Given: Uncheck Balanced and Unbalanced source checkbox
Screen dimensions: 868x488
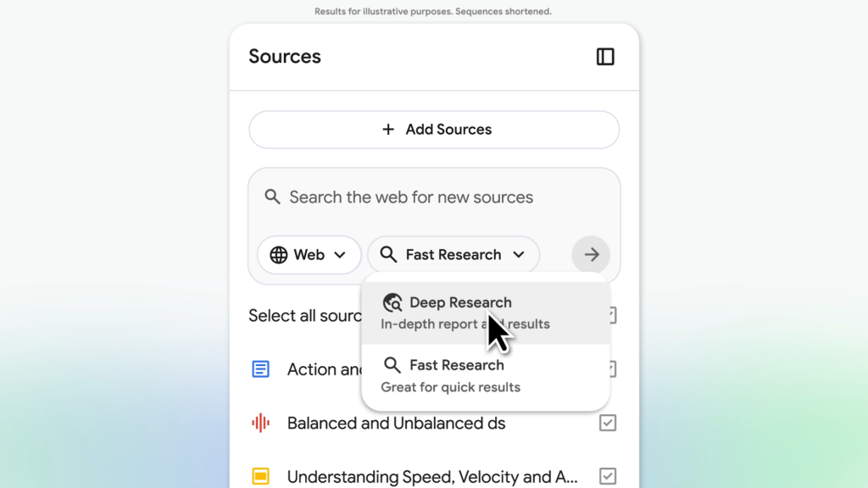Looking at the screenshot, I should click(608, 423).
